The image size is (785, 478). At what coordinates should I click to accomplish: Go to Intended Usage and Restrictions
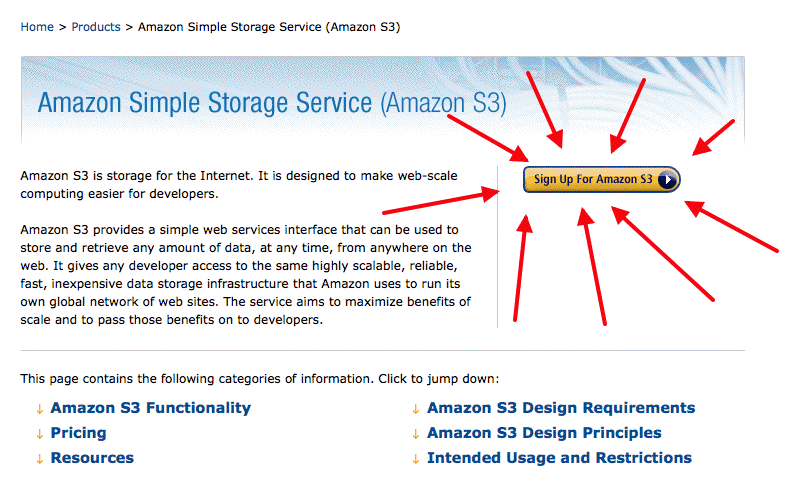pos(559,458)
